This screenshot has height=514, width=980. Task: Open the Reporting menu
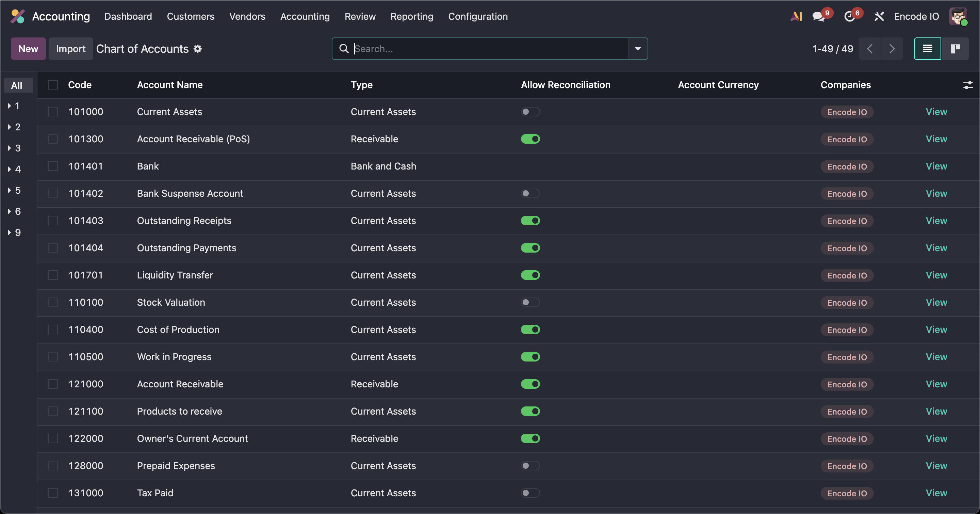(x=412, y=16)
